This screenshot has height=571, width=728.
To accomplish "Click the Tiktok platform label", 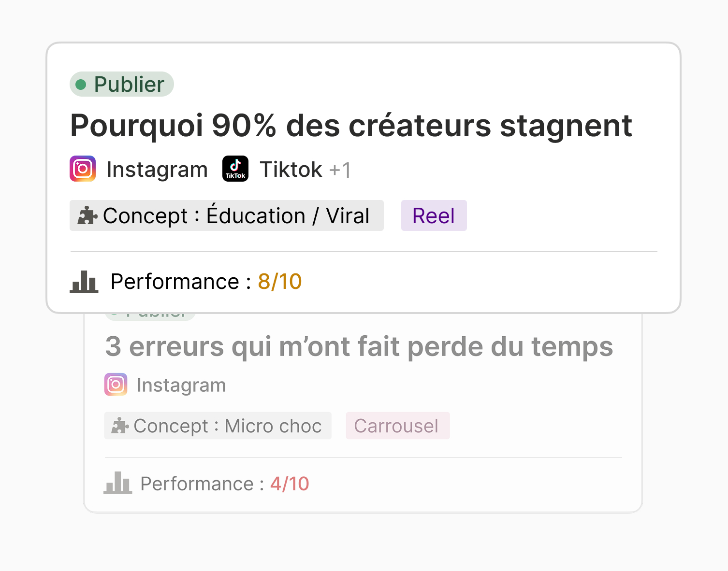I will point(291,169).
